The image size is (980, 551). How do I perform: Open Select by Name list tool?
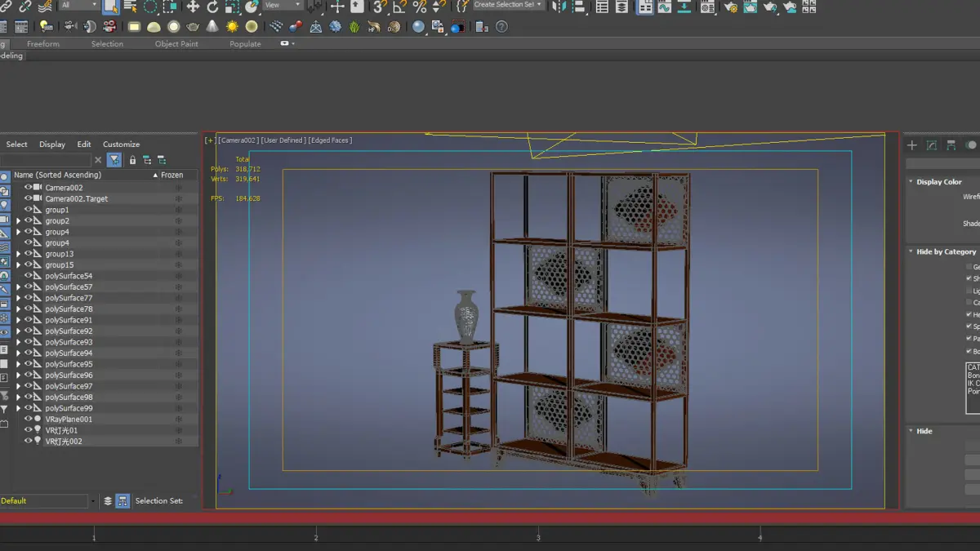tap(131, 7)
